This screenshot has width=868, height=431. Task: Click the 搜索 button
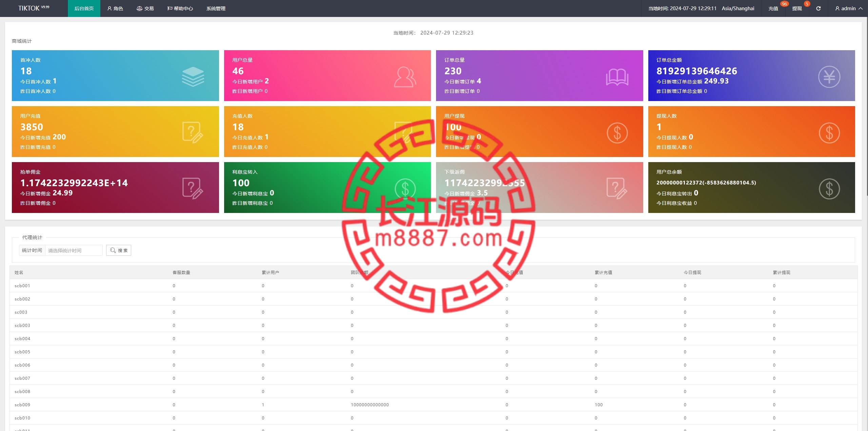click(x=119, y=250)
